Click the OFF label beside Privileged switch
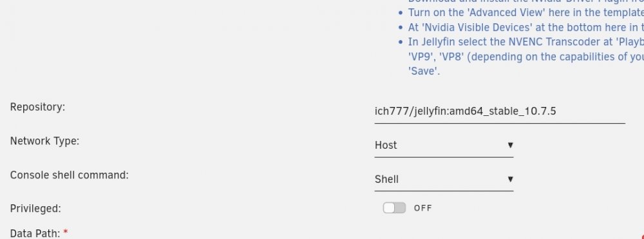The image size is (644, 239). coord(422,208)
